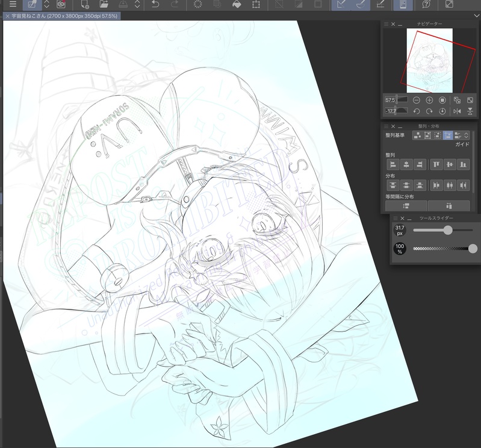Open the ツールスライダー panel menu
This screenshot has width=481, height=448.
tap(396, 219)
